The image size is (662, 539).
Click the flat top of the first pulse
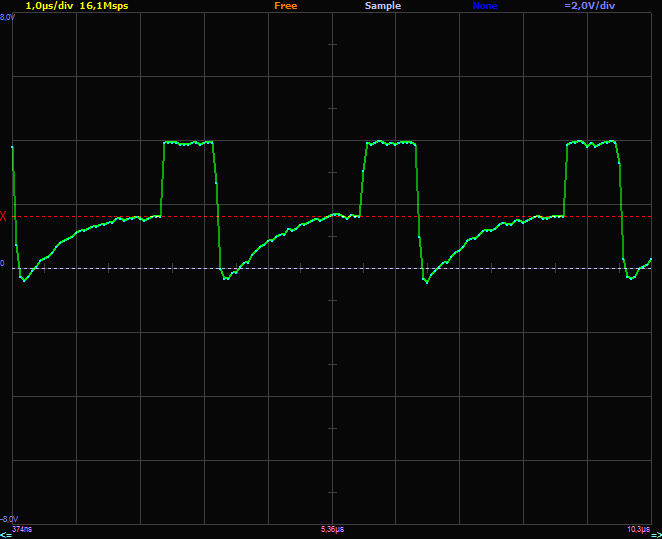coord(189,143)
